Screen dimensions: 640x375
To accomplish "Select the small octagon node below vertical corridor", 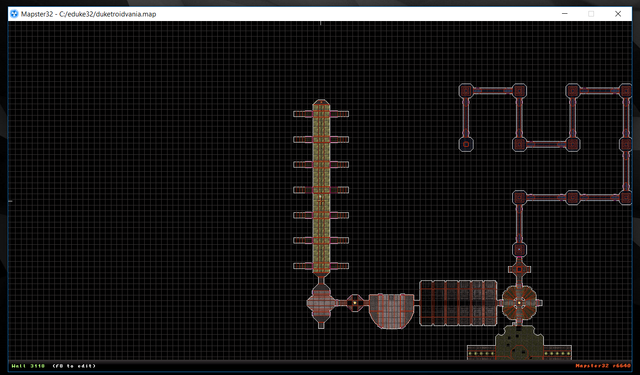I will [x=519, y=249].
